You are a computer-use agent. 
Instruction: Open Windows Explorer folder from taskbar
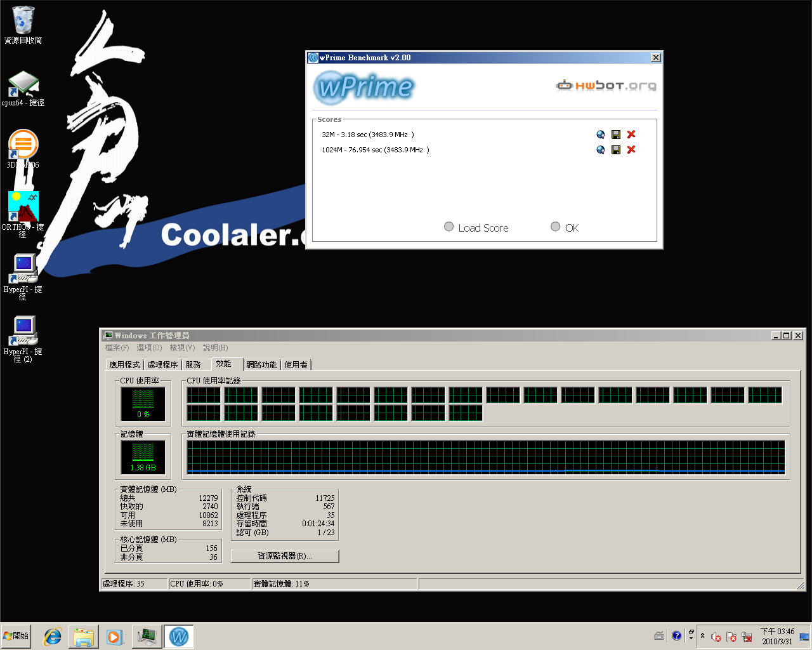84,637
